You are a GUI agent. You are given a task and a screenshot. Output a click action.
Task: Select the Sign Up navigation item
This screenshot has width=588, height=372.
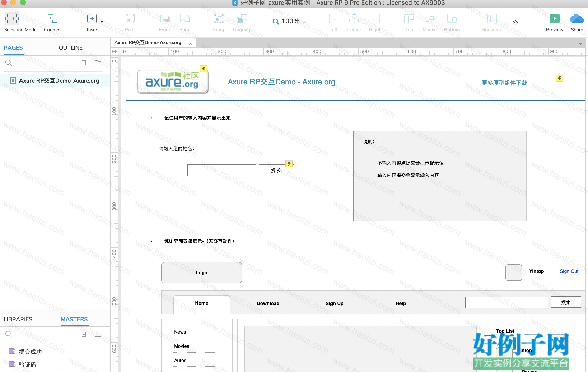pos(334,303)
